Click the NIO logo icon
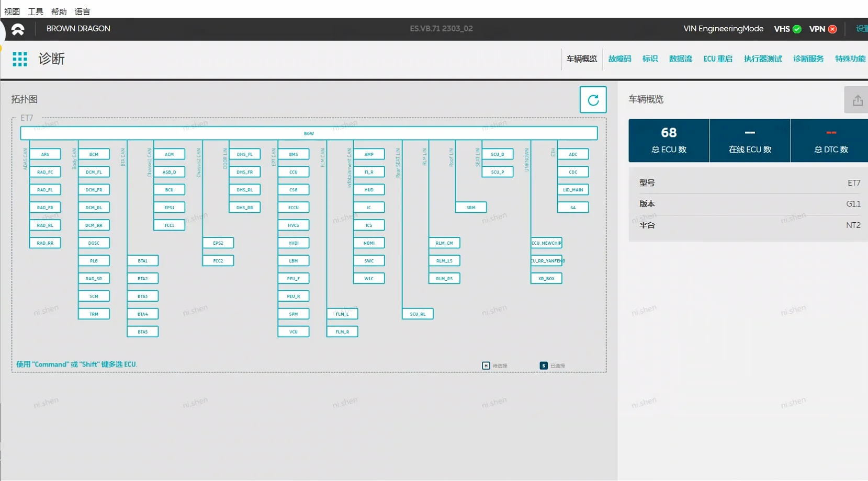The height and width of the screenshot is (481, 868). click(x=18, y=29)
